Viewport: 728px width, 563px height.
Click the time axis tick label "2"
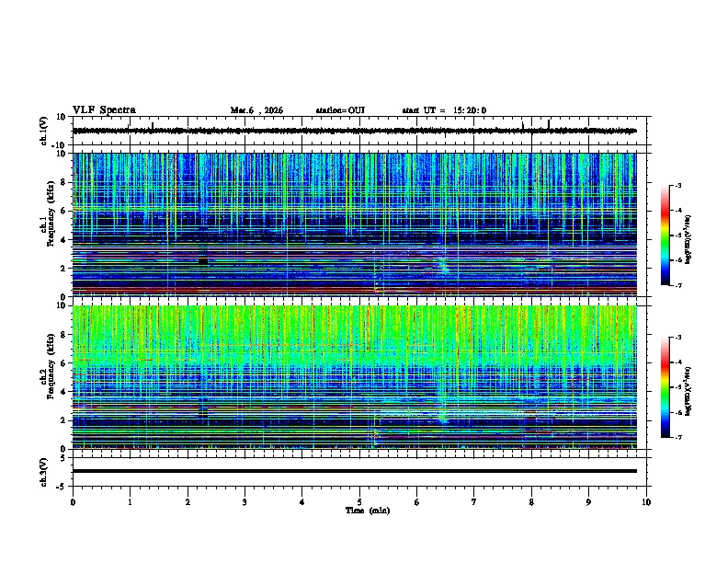pos(188,502)
